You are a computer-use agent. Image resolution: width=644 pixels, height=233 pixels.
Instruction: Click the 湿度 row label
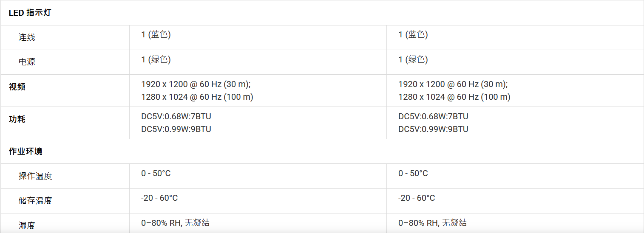pos(27,225)
